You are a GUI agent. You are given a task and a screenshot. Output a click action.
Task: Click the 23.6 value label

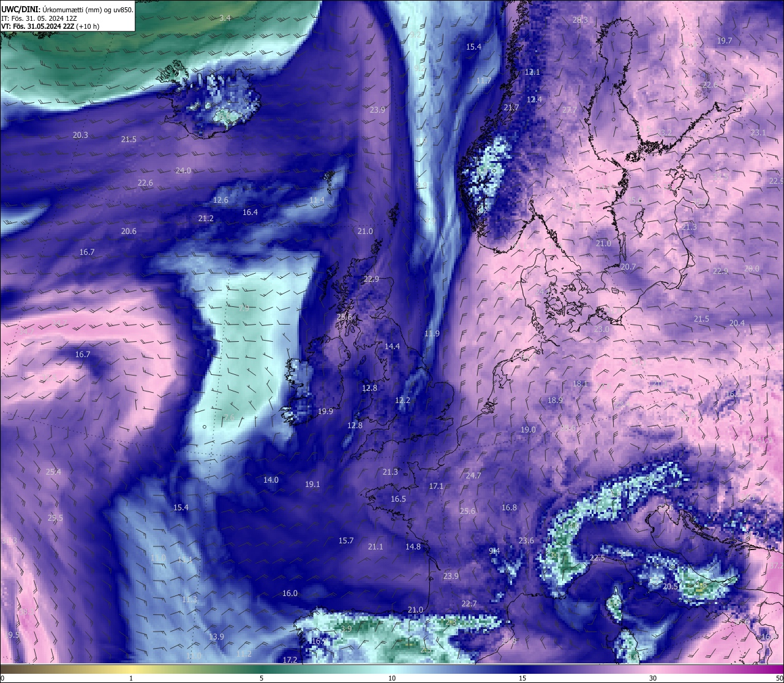click(526, 541)
